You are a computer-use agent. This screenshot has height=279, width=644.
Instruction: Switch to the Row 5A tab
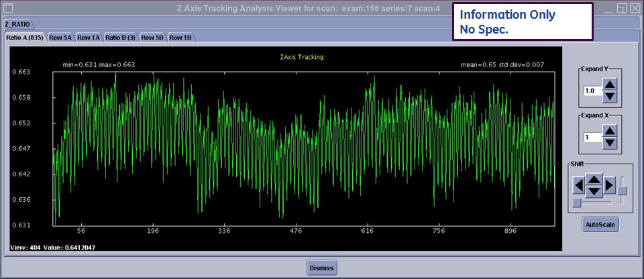click(60, 38)
